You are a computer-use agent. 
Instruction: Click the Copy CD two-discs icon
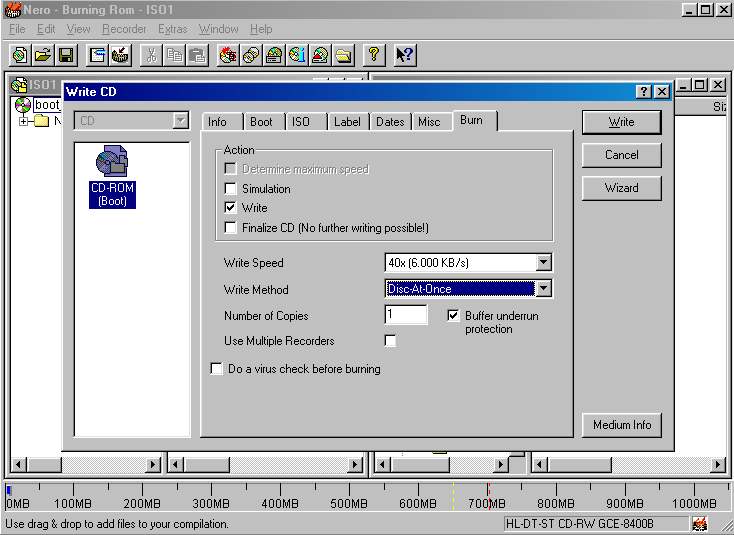[251, 55]
